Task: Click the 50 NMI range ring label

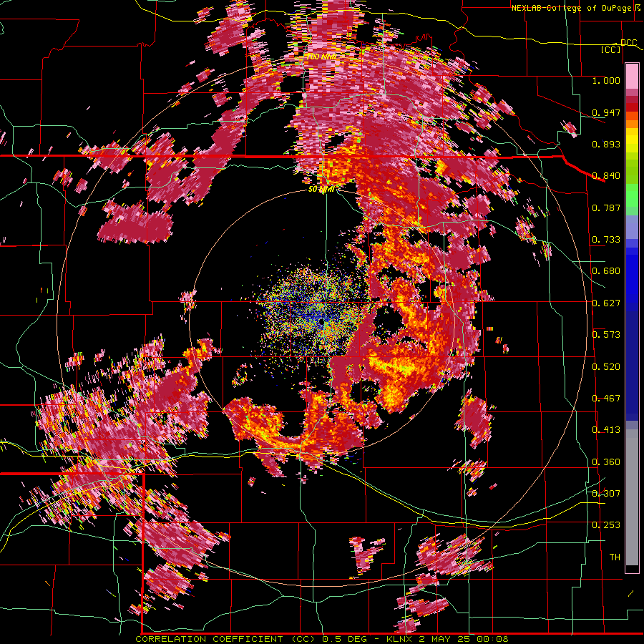Action: [x=321, y=189]
